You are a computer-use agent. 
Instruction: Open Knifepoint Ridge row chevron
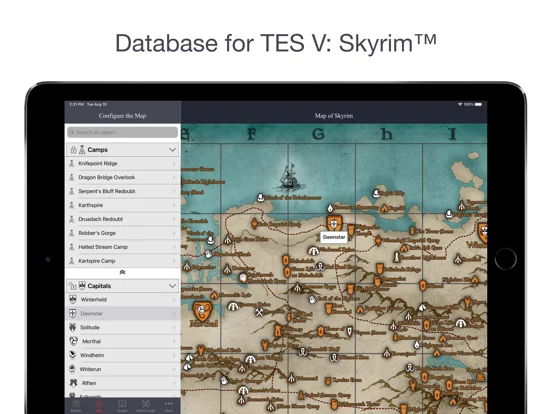tap(174, 163)
